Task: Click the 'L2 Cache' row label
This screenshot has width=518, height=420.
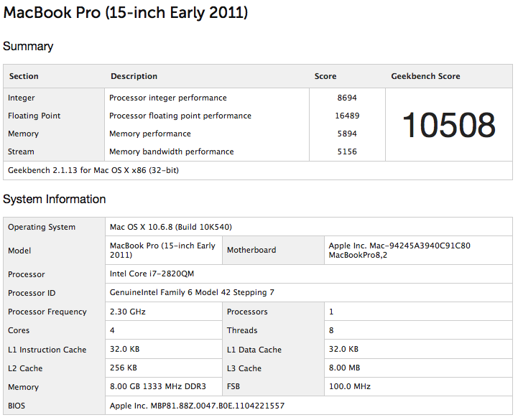Action: pos(25,368)
